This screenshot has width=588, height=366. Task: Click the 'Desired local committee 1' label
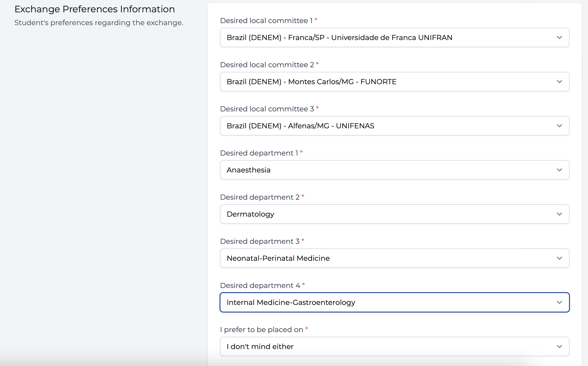click(x=267, y=21)
